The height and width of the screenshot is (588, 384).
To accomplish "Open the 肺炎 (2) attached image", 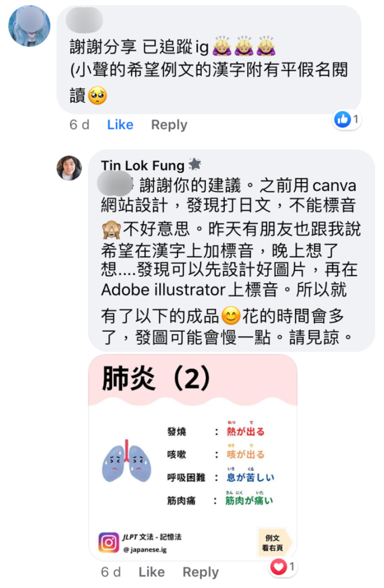I will tap(193, 458).
